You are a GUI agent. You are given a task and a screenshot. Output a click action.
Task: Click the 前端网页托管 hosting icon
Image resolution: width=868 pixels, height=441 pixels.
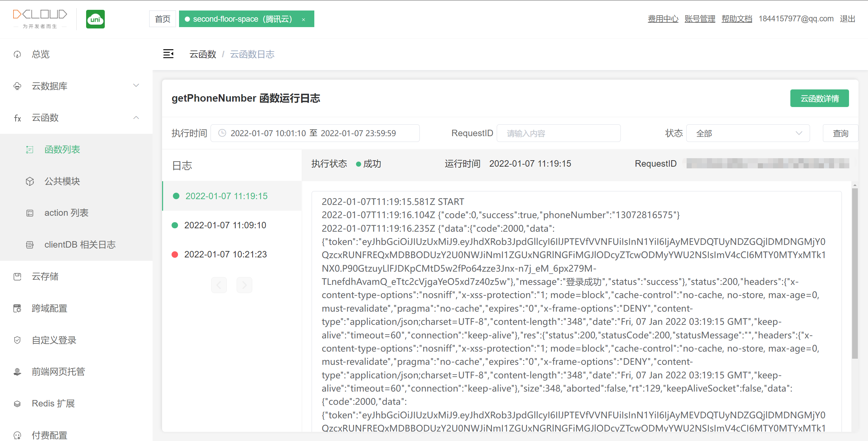17,372
